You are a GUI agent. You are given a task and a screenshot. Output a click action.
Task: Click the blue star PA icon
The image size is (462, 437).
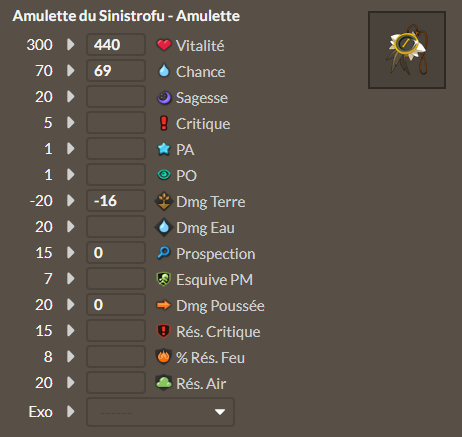[164, 149]
